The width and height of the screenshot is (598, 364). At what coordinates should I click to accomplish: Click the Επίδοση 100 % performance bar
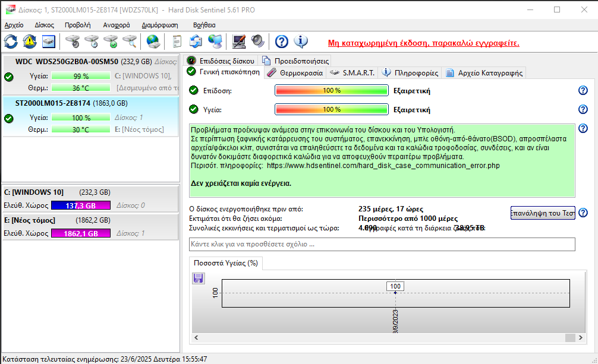click(x=332, y=91)
